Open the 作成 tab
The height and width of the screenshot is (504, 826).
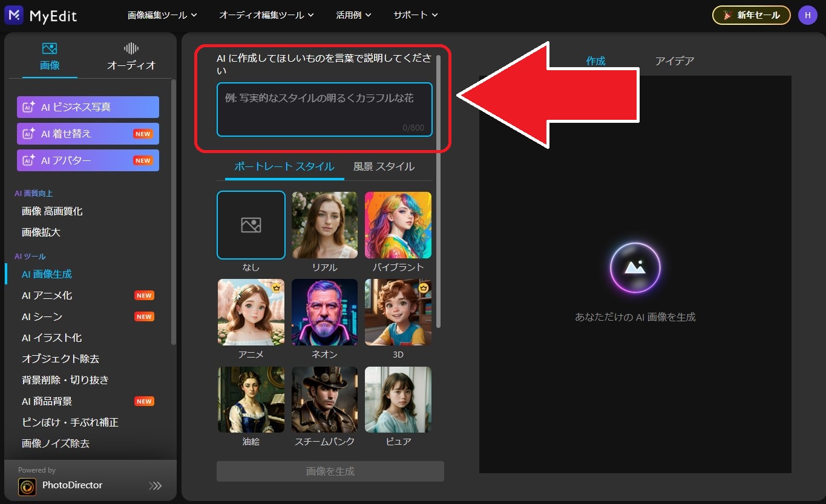[596, 61]
